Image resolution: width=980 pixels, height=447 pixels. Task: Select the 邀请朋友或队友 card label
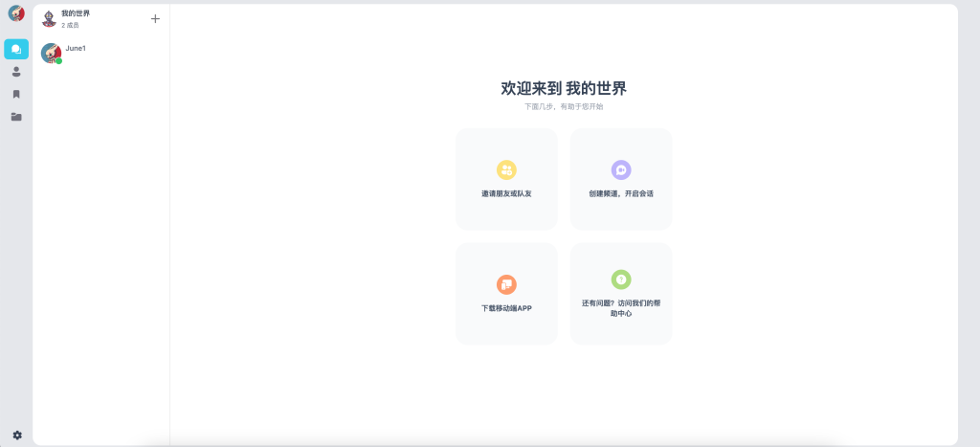[x=506, y=193]
